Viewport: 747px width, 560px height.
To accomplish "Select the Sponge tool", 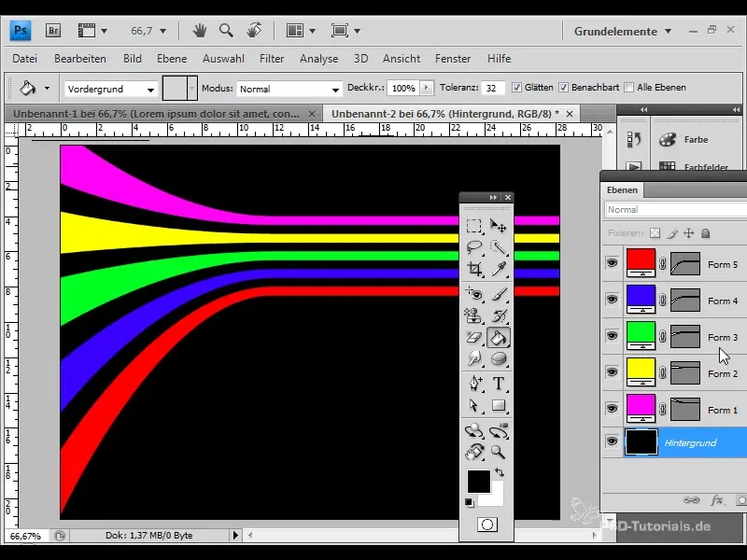I will pyautogui.click(x=499, y=358).
